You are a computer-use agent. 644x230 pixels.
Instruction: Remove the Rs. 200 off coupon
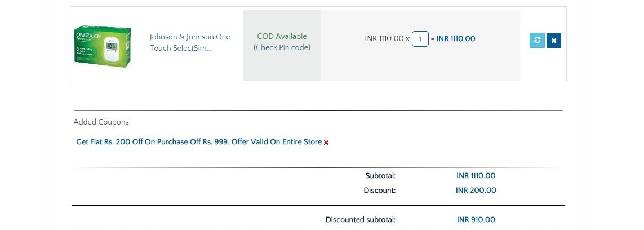[326, 143]
